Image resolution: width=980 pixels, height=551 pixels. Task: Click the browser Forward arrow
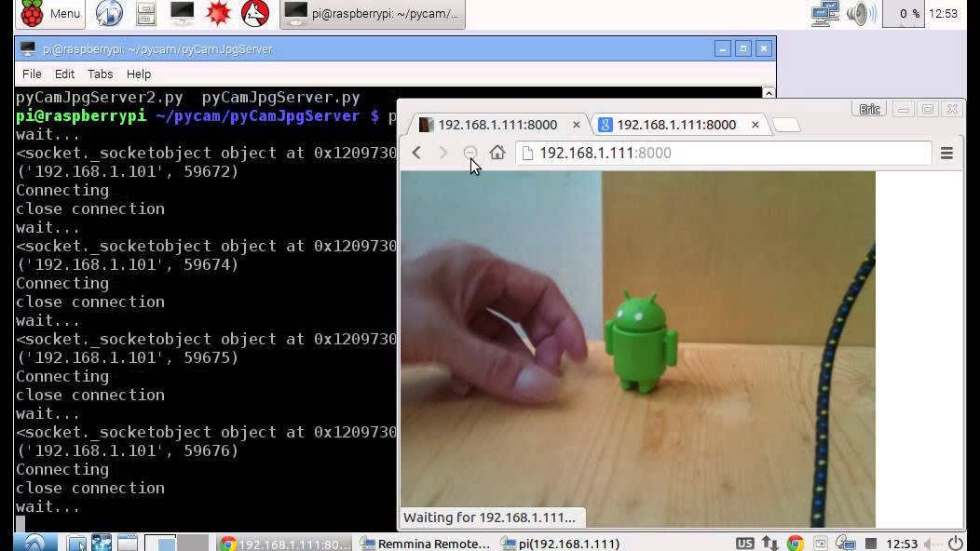click(x=443, y=153)
